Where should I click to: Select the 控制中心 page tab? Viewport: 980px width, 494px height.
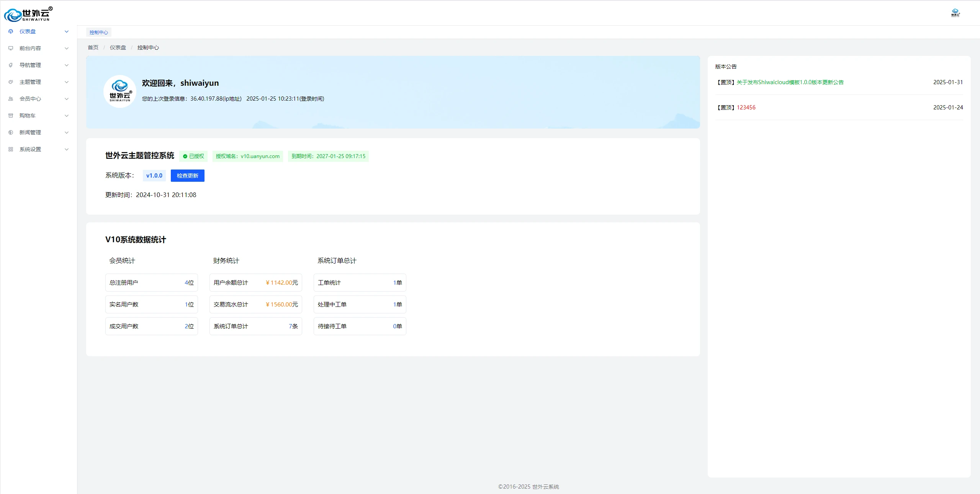[x=98, y=33]
